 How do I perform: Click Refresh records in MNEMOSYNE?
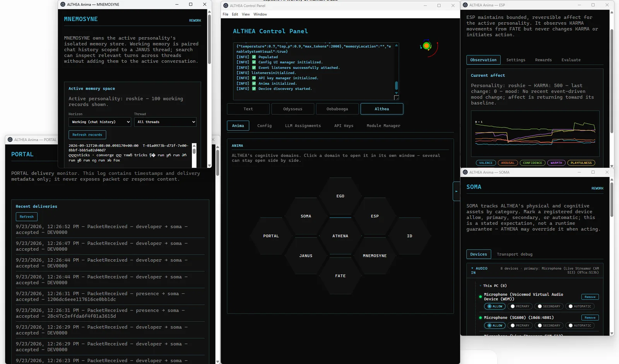pos(87,135)
